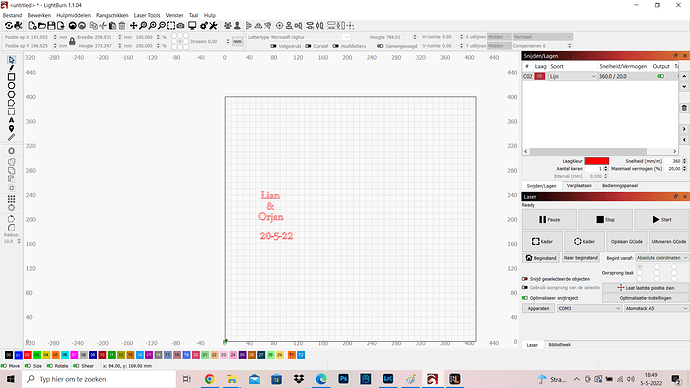Toggle Samengevoegd welded switch
Image resolution: width=690 pixels, height=388 pixels.
(x=380, y=46)
